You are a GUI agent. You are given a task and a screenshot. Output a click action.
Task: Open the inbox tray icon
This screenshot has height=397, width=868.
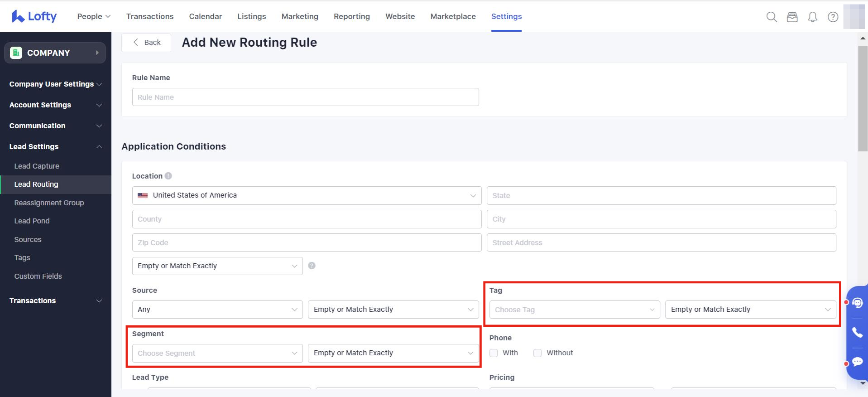792,17
